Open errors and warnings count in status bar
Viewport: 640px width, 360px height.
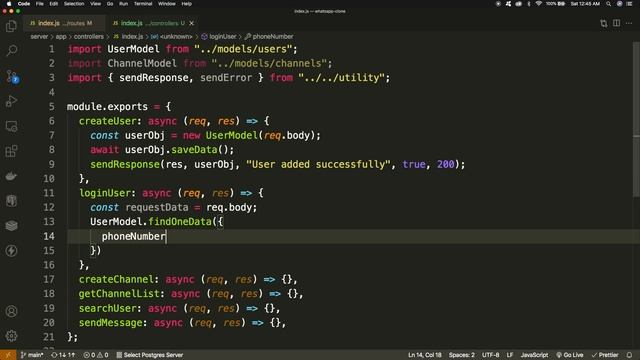(96, 355)
